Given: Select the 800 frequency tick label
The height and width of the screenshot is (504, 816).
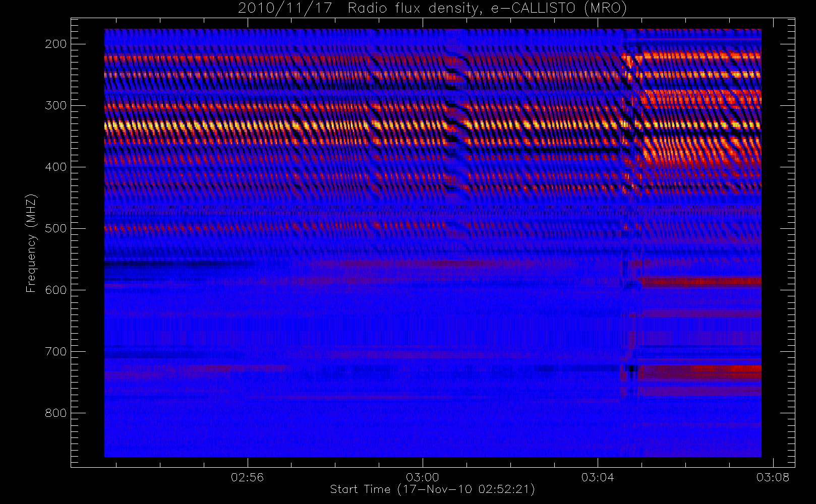Looking at the screenshot, I should (x=56, y=413).
